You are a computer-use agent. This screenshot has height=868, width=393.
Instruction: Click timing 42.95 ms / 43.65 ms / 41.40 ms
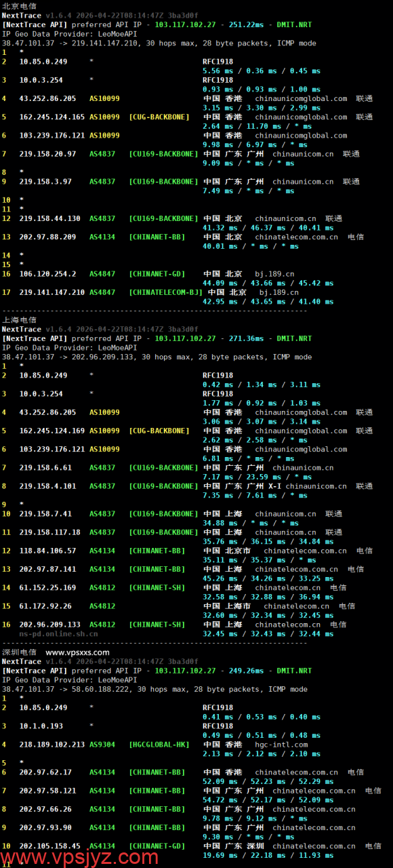(268, 301)
